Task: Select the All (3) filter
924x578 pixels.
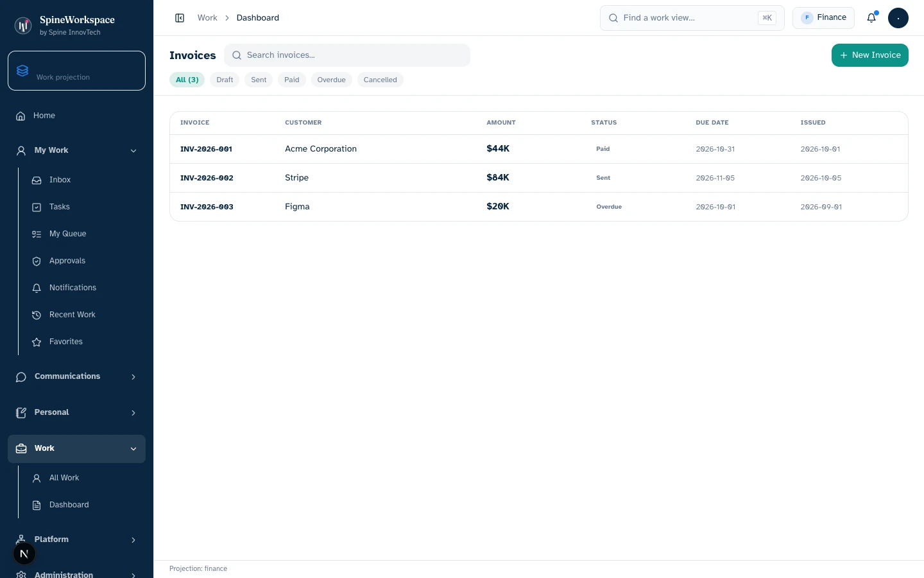Action: (x=187, y=80)
